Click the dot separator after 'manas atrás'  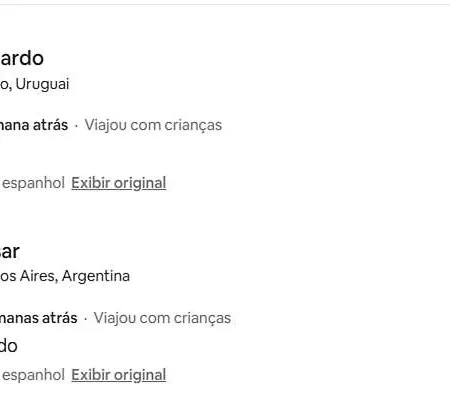[86, 319]
